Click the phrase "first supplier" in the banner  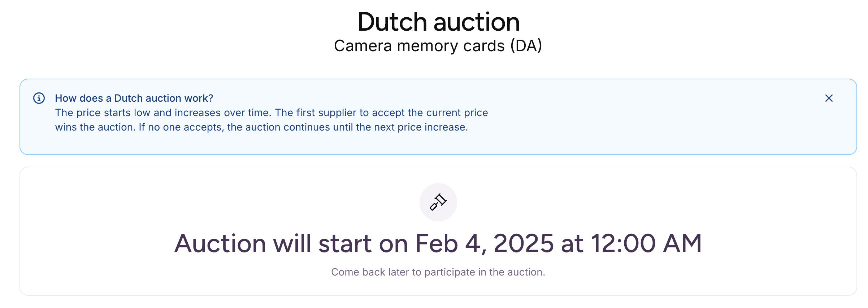331,113
